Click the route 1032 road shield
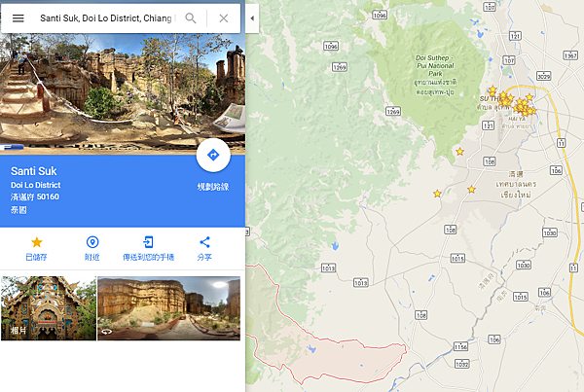584x392 pixels. click(x=461, y=364)
